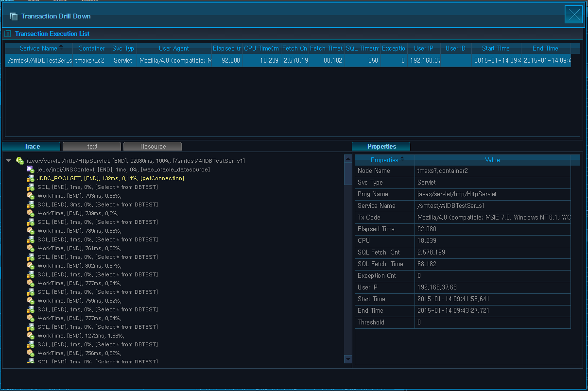The height and width of the screenshot is (391, 588).
Task: Click the icon of WorkTime 759ms row
Action: click(30, 301)
